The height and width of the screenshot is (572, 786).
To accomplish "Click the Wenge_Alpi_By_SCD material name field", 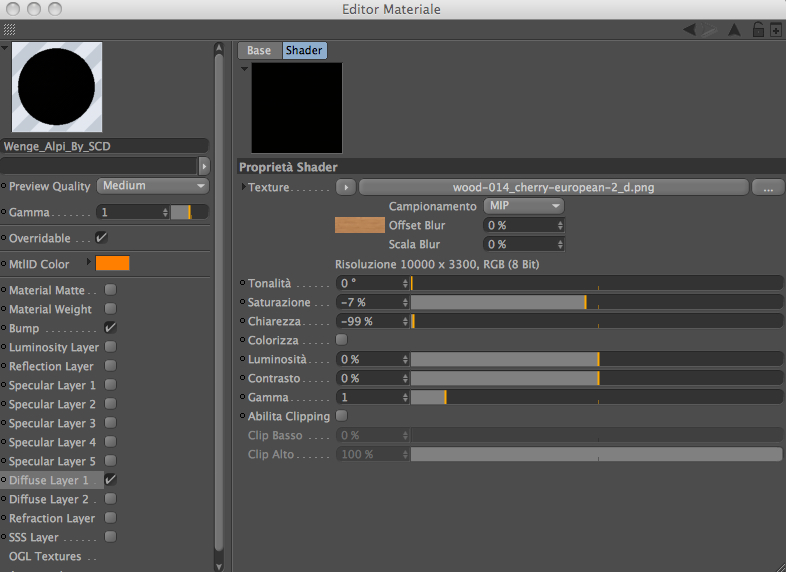I will [104, 146].
